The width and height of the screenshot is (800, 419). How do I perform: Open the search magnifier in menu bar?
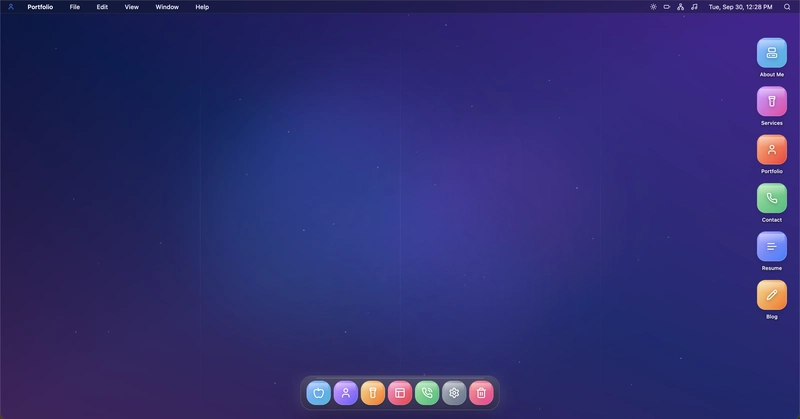point(787,7)
